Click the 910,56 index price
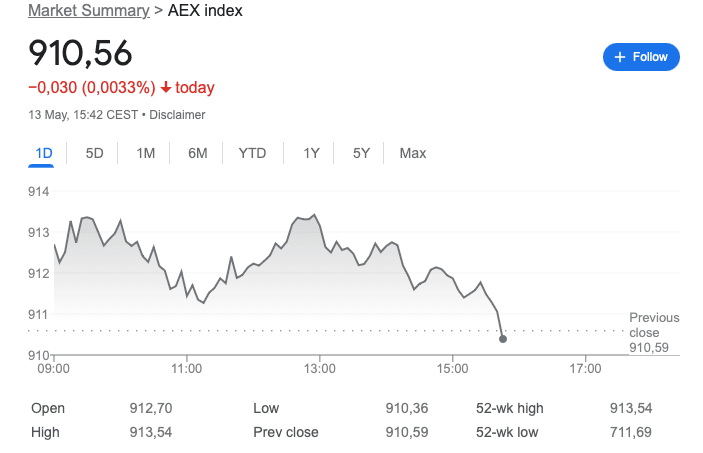 [x=80, y=53]
